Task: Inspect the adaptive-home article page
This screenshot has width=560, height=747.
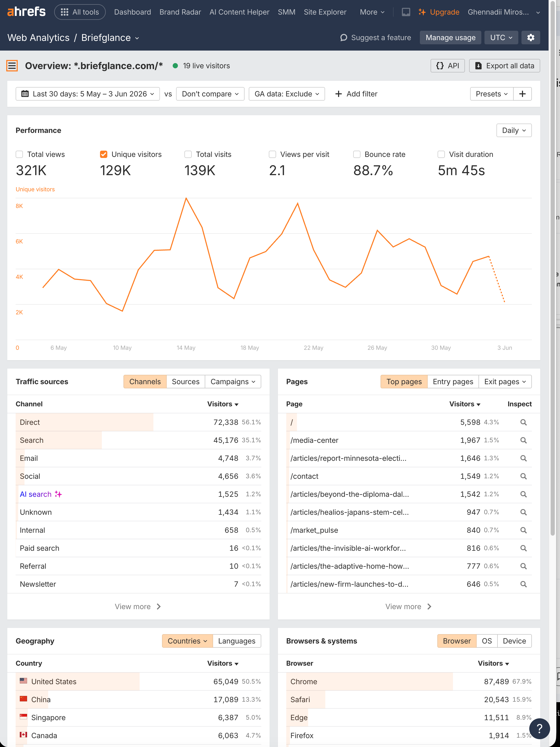Action: click(524, 566)
